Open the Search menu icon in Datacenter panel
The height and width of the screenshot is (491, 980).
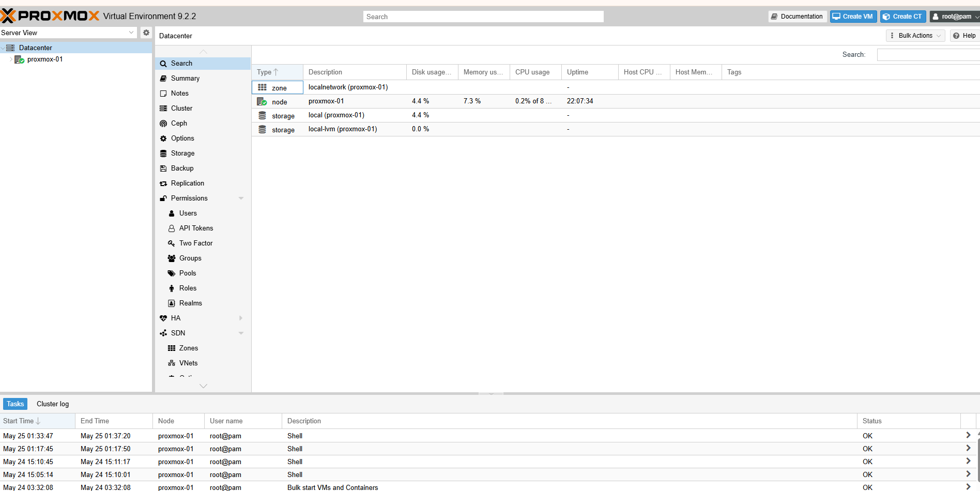(163, 64)
